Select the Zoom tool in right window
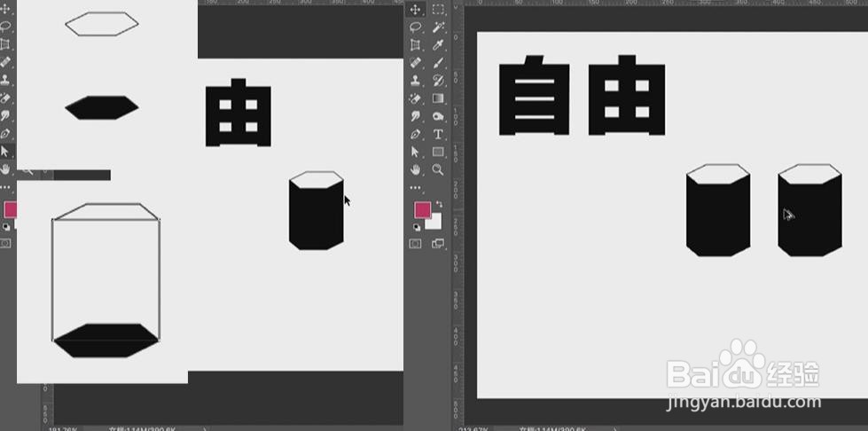868x431 pixels. tap(438, 169)
